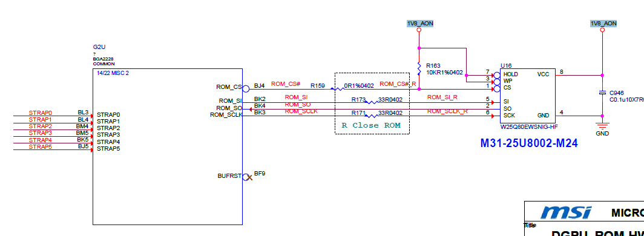This screenshot has height=236, width=644.
Task: Click the inversion bubble at ROM_CS pin
Action: 246,89
